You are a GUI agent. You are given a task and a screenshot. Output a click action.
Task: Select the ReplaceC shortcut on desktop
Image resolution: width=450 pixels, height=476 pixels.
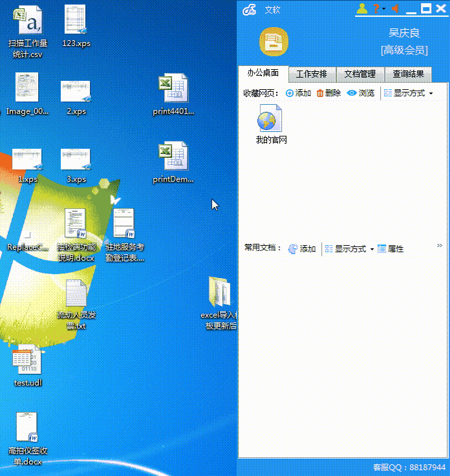(x=27, y=241)
